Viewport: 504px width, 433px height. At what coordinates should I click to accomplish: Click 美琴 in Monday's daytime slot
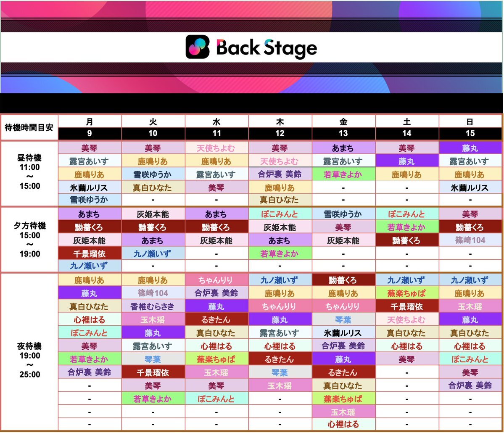(90, 148)
